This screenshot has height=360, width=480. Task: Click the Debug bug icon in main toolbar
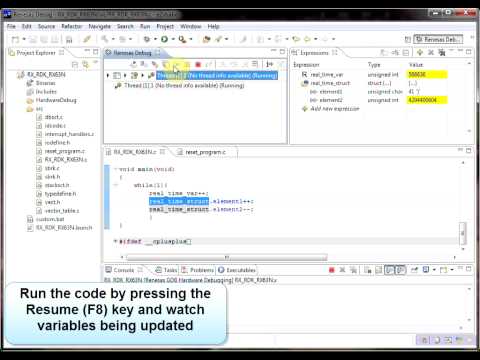pyautogui.click(x=147, y=39)
